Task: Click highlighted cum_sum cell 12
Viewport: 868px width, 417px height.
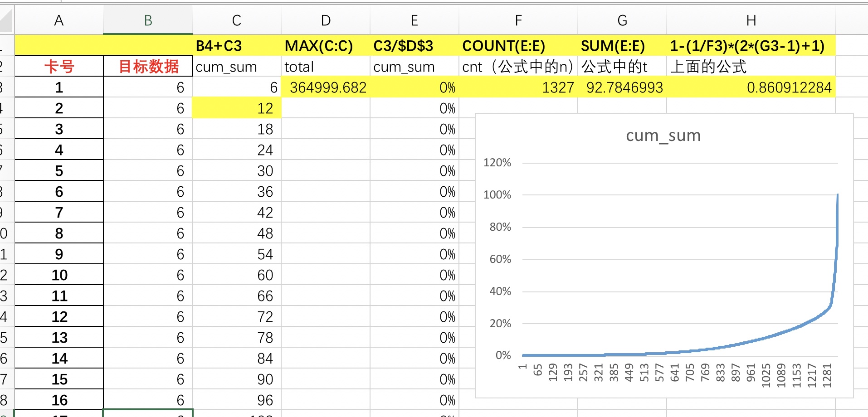Action: (x=237, y=108)
